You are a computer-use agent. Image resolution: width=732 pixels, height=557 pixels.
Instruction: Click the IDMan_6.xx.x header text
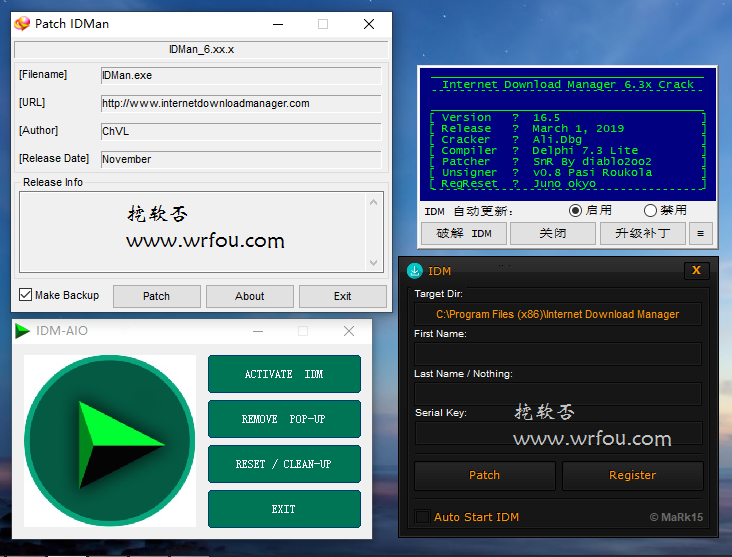point(202,49)
